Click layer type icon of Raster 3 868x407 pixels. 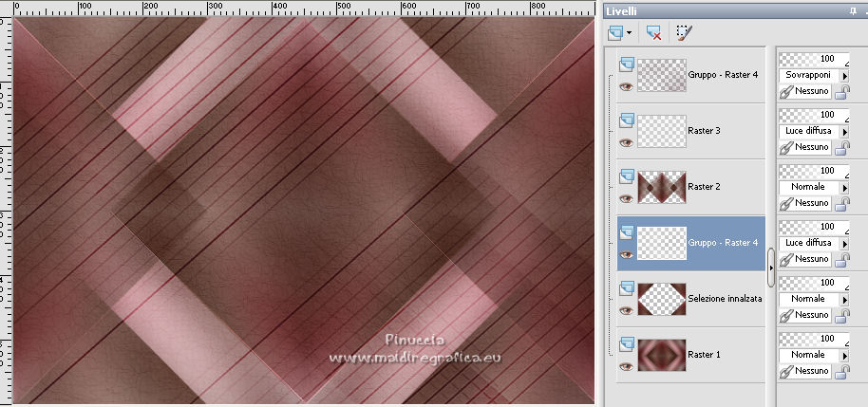(x=627, y=120)
